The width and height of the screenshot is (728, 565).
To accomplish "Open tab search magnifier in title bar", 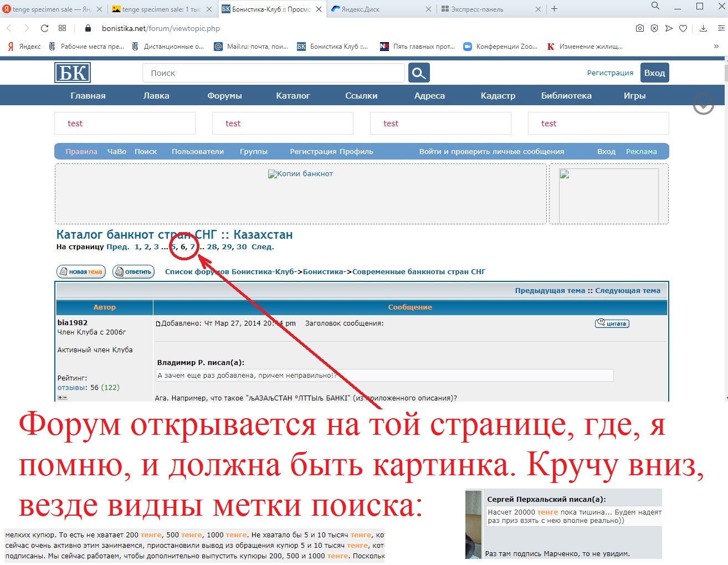I will (655, 6).
